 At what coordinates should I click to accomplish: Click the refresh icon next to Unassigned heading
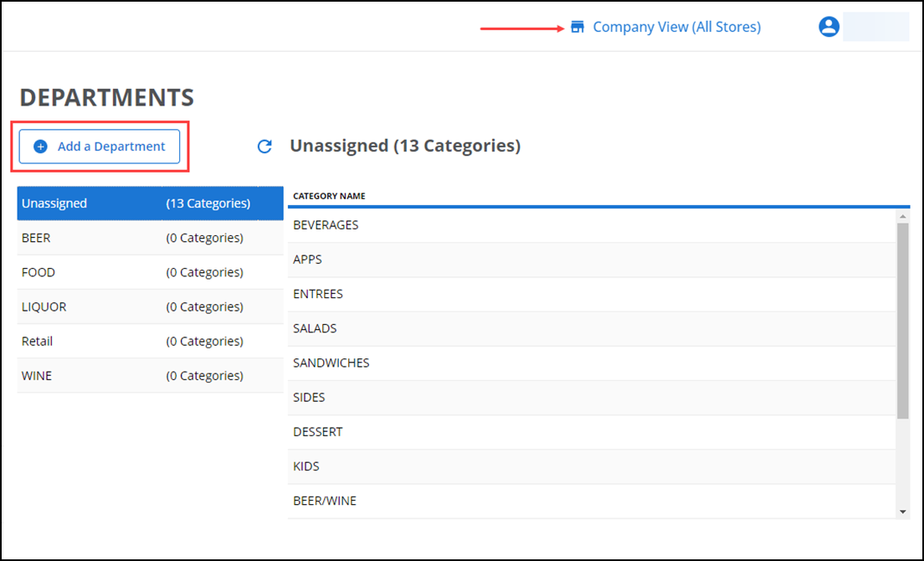click(264, 147)
